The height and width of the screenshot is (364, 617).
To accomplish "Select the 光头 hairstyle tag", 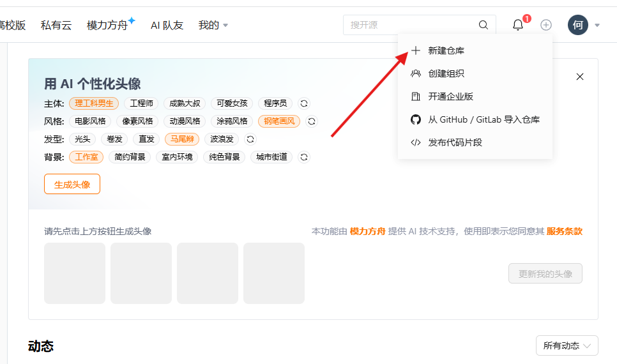I will (82, 139).
